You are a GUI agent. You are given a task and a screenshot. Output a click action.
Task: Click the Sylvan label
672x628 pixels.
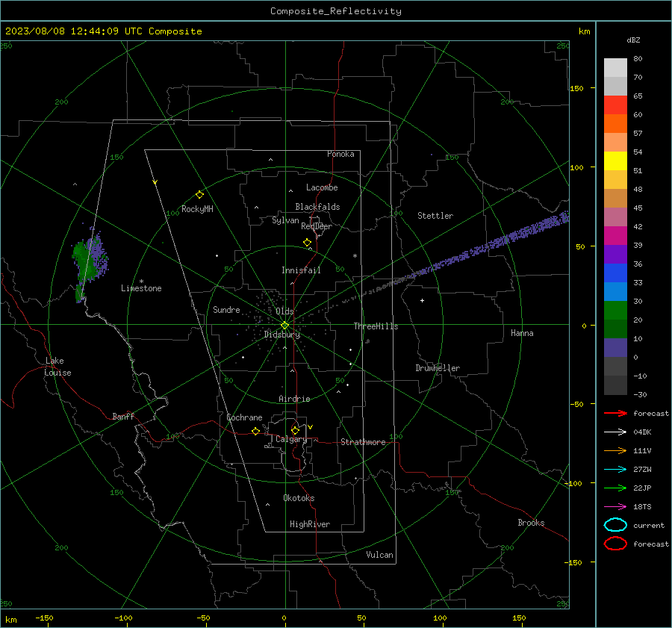click(285, 220)
